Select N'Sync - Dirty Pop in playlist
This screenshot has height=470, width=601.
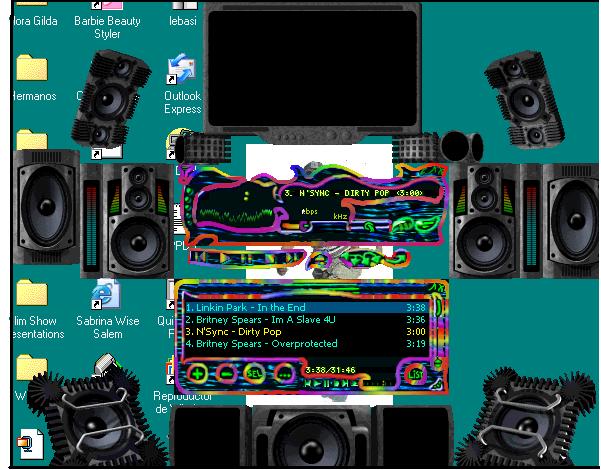pyautogui.click(x=306, y=332)
